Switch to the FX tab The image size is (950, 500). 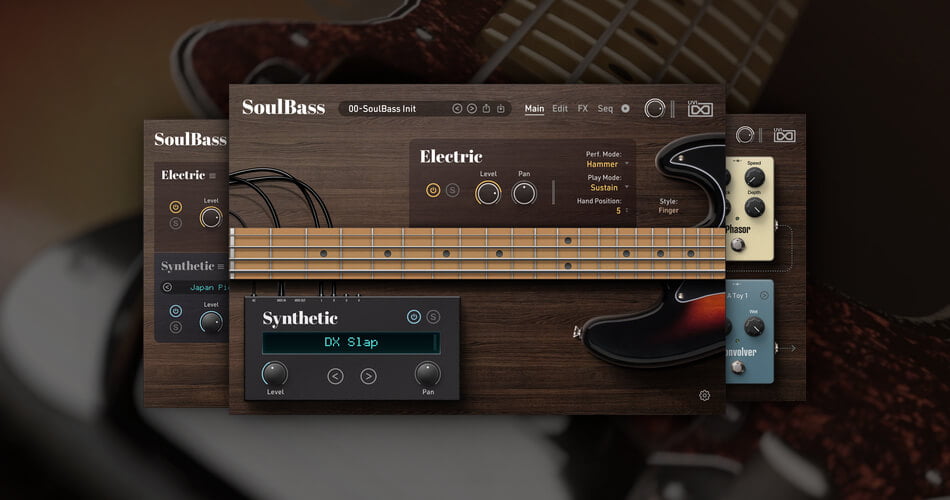pyautogui.click(x=582, y=108)
